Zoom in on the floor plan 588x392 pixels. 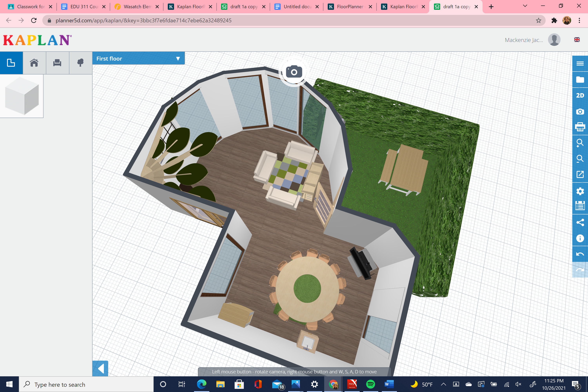[580, 143]
